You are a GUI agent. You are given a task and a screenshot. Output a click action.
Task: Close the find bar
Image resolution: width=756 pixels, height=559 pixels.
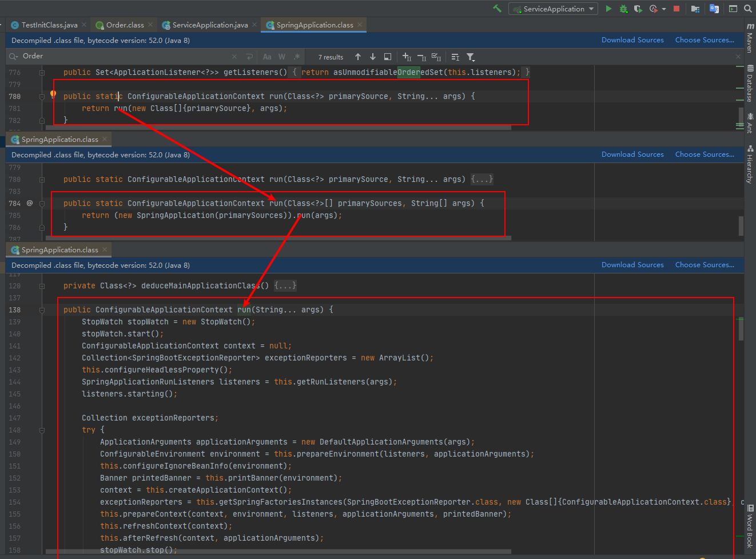(738, 56)
